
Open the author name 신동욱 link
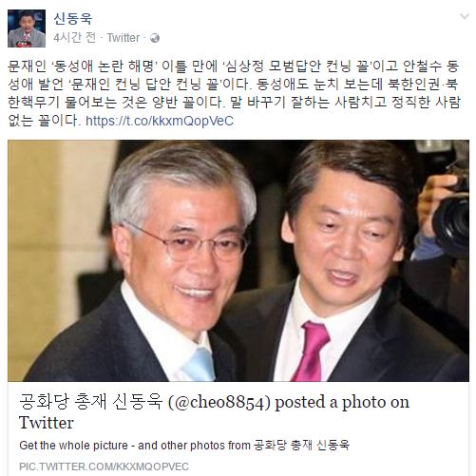pyautogui.click(x=72, y=18)
